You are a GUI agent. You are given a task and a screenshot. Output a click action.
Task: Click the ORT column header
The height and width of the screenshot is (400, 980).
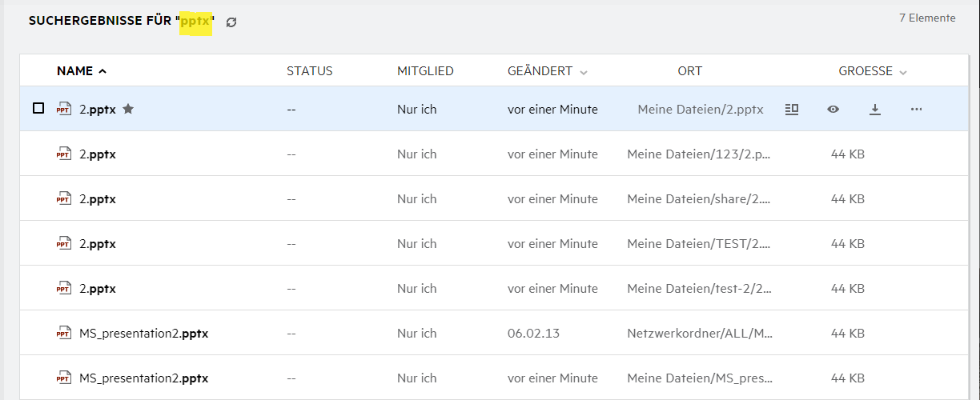[x=689, y=71]
